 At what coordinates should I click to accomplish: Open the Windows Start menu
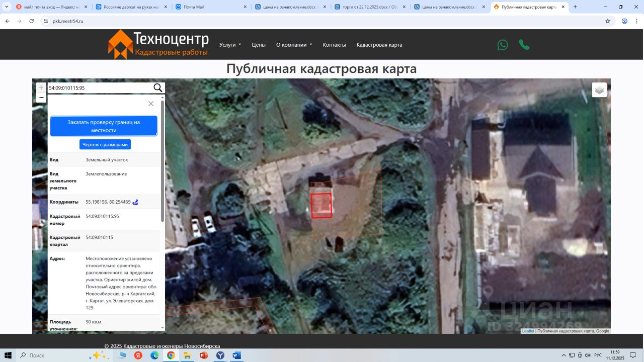click(x=9, y=355)
